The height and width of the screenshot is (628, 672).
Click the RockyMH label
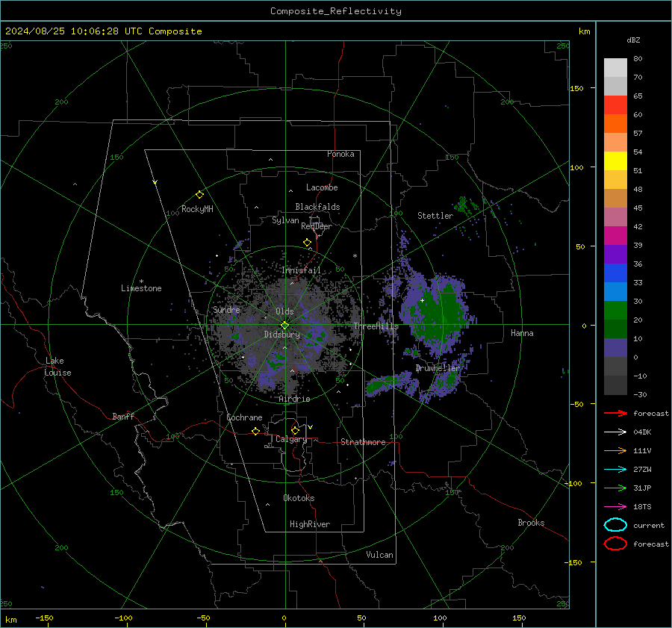coord(197,209)
